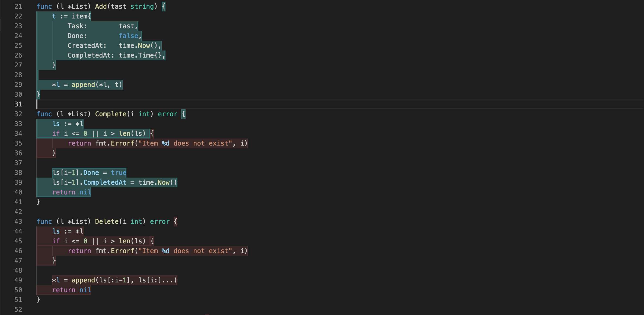Click line number 21 in the gutter

18,7
